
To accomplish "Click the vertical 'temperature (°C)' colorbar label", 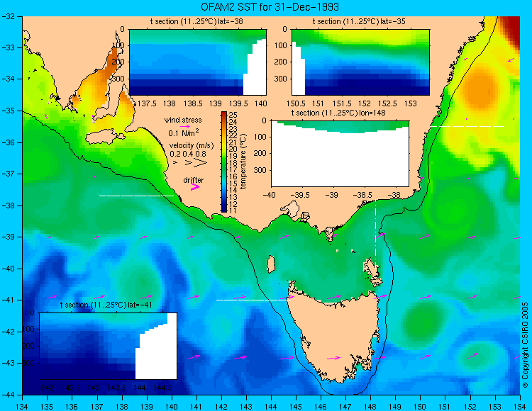I will click(243, 162).
